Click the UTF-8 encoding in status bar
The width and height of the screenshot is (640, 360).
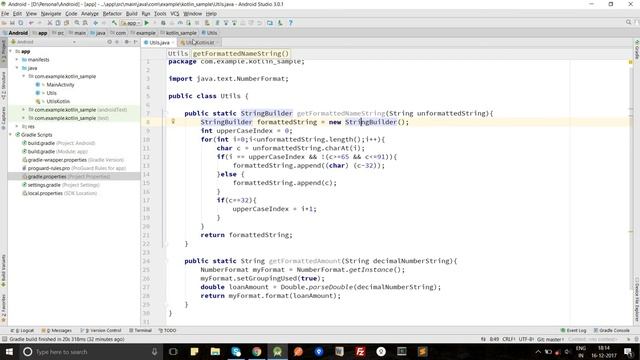[526, 339]
